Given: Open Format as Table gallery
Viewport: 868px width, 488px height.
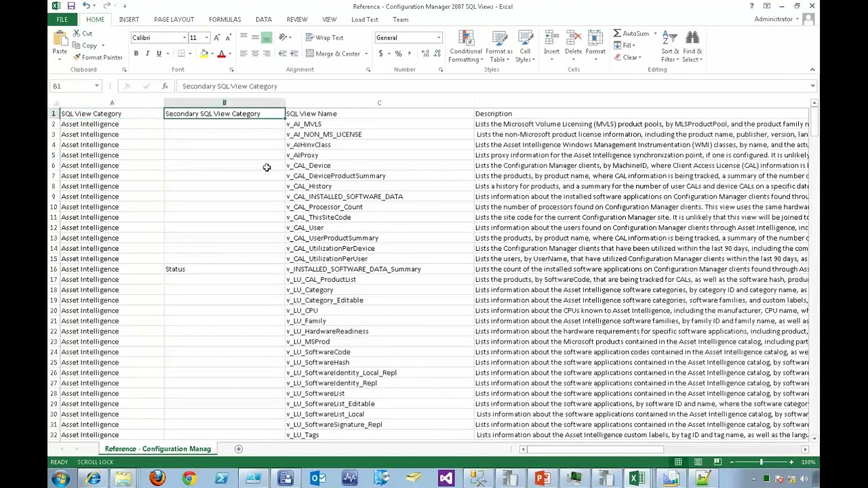Looking at the screenshot, I should 499,47.
